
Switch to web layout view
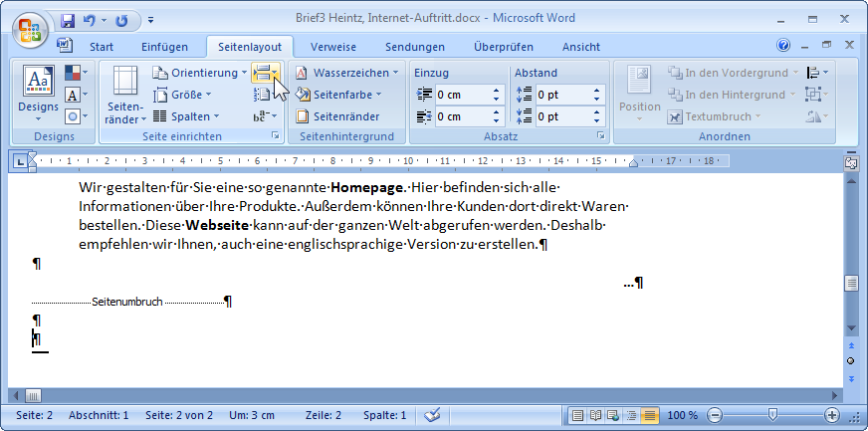click(613, 415)
